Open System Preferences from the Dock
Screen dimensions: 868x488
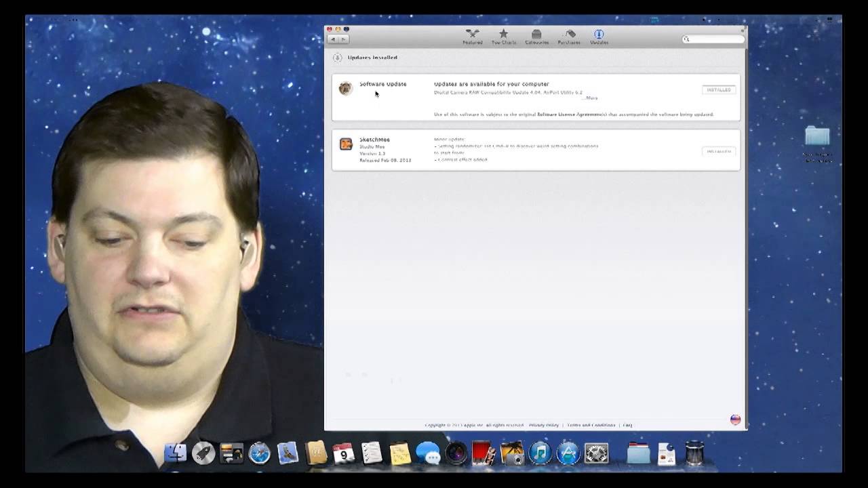click(x=597, y=453)
